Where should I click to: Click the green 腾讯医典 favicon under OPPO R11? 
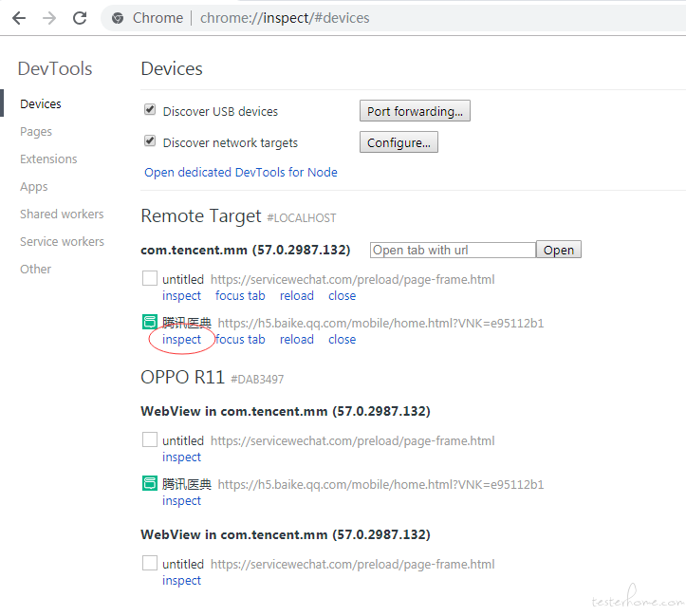150,483
